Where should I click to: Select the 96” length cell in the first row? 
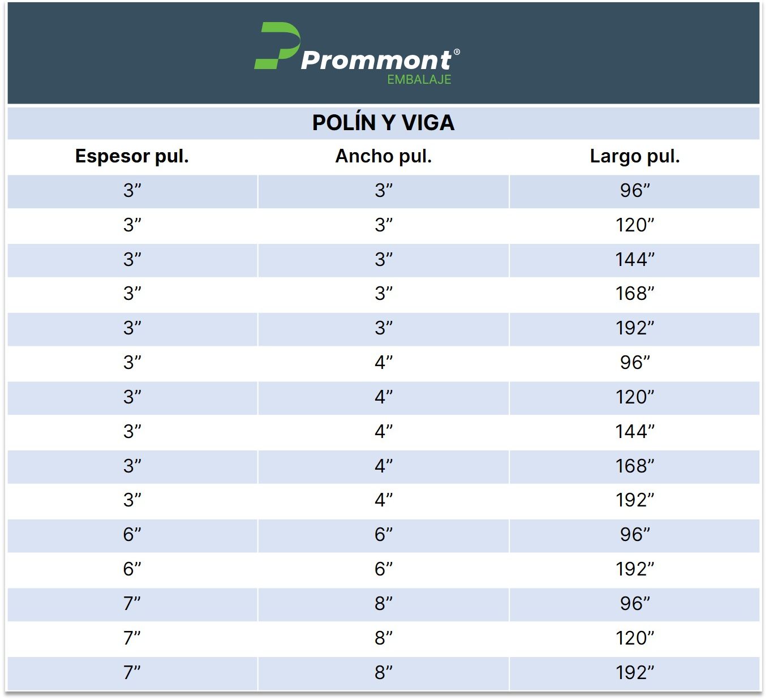634,191
